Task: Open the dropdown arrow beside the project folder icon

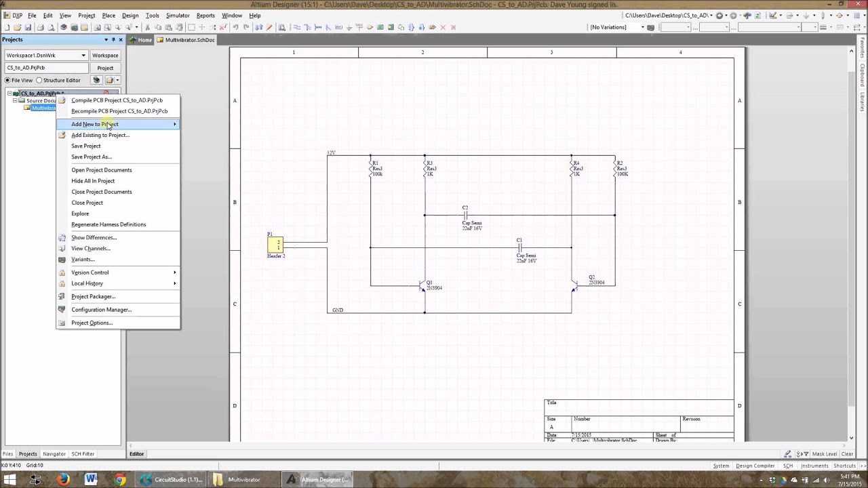Action: click(x=117, y=80)
